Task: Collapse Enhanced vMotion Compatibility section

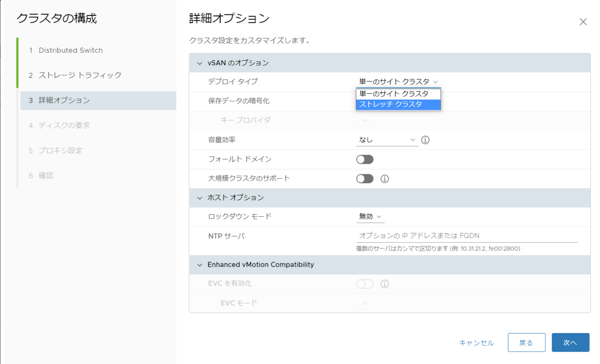Action: pyautogui.click(x=199, y=265)
